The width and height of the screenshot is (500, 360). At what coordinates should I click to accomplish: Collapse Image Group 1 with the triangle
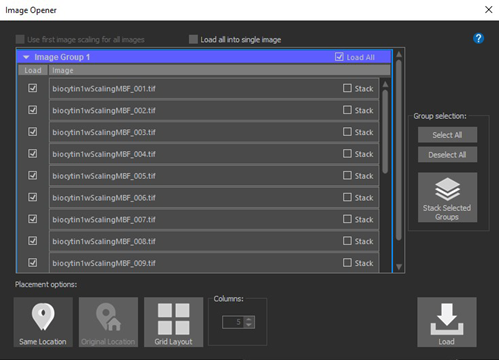[x=26, y=57]
